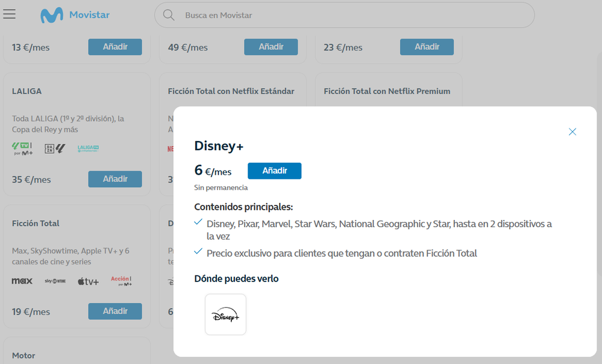Viewport: 602px width, 364px height.
Task: Open the hamburger menu icon
Action: (x=10, y=14)
